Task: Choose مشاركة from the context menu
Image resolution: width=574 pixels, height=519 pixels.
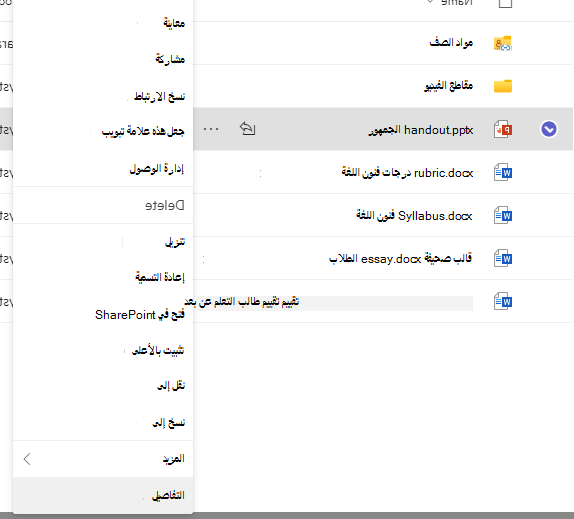Action: [x=103, y=59]
